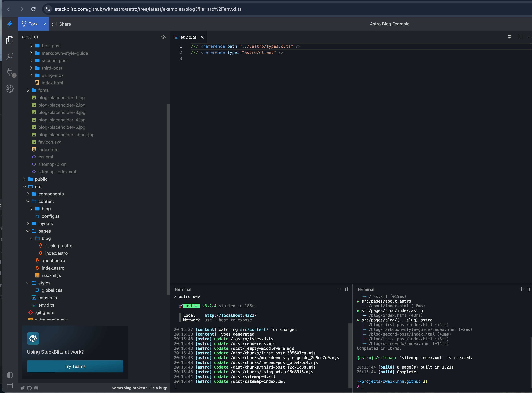Open the Search panel icon
This screenshot has width=532, height=393.
point(10,56)
